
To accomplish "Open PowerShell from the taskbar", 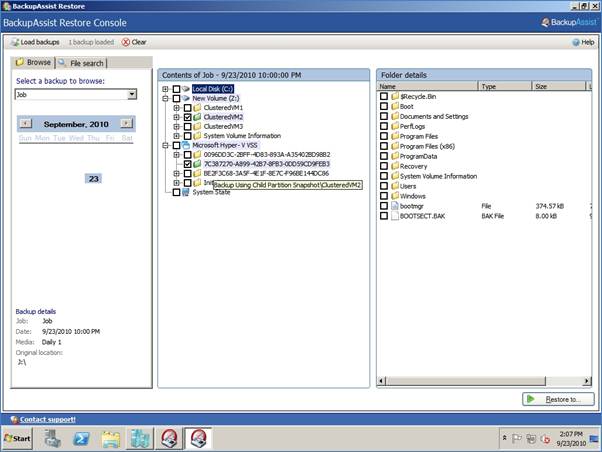I will (81, 438).
